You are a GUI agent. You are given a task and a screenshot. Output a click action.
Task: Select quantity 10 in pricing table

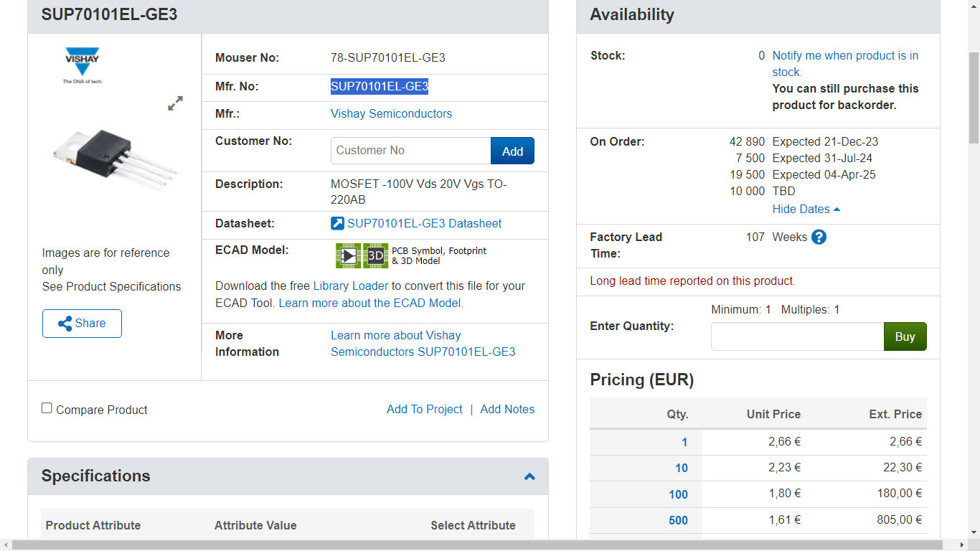tap(682, 468)
